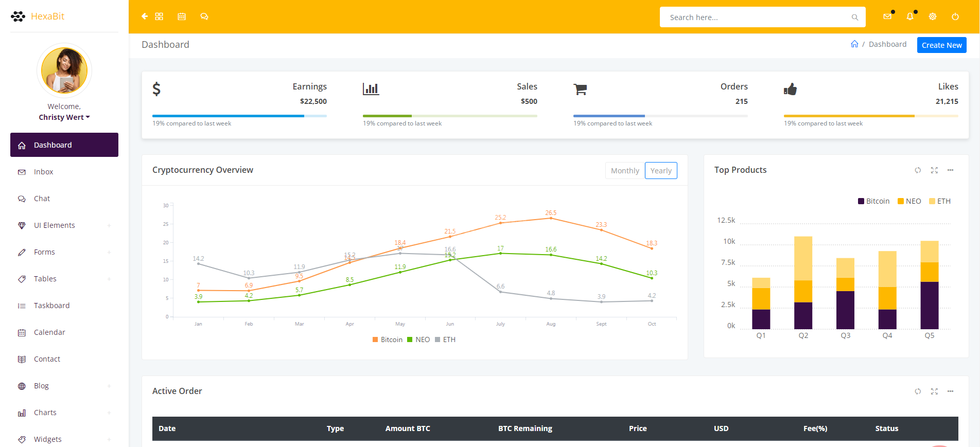Screen dimensions: 980x447
Task: Open Chat in the sidebar menu
Action: (64, 199)
